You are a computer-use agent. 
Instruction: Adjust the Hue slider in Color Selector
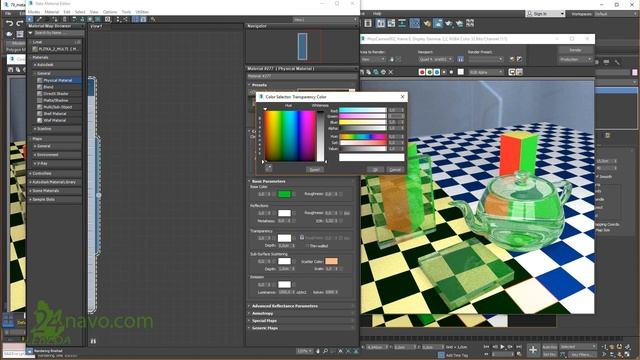[362, 136]
